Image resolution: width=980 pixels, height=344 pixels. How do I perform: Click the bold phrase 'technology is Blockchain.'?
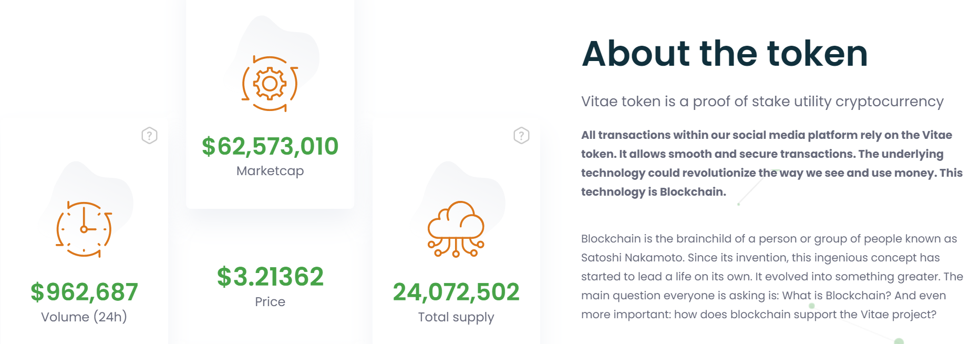pos(653,192)
